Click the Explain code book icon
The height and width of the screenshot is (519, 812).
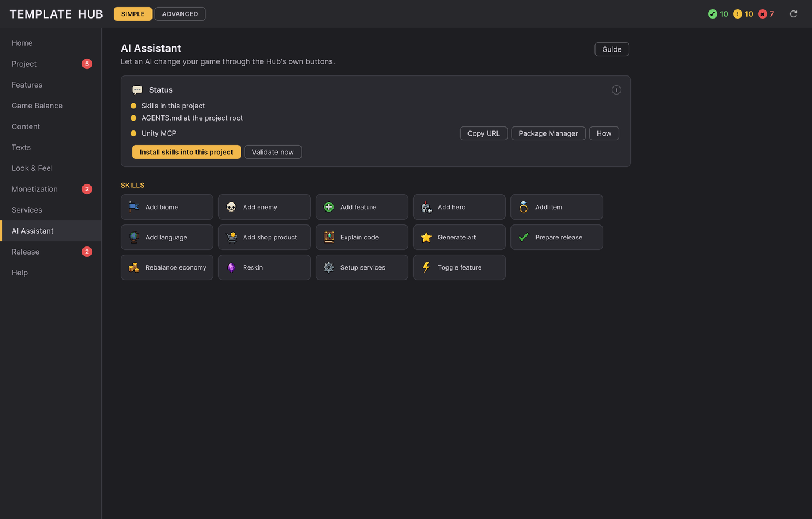click(329, 237)
